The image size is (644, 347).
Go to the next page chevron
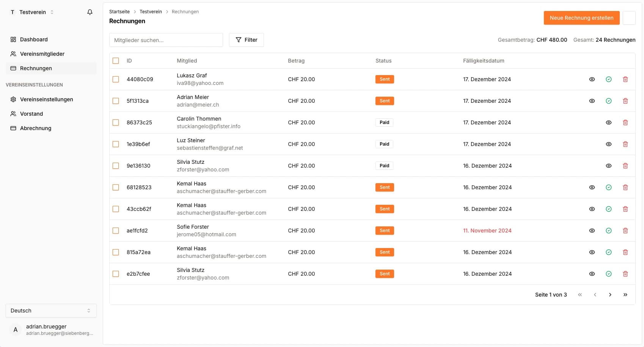coord(610,295)
